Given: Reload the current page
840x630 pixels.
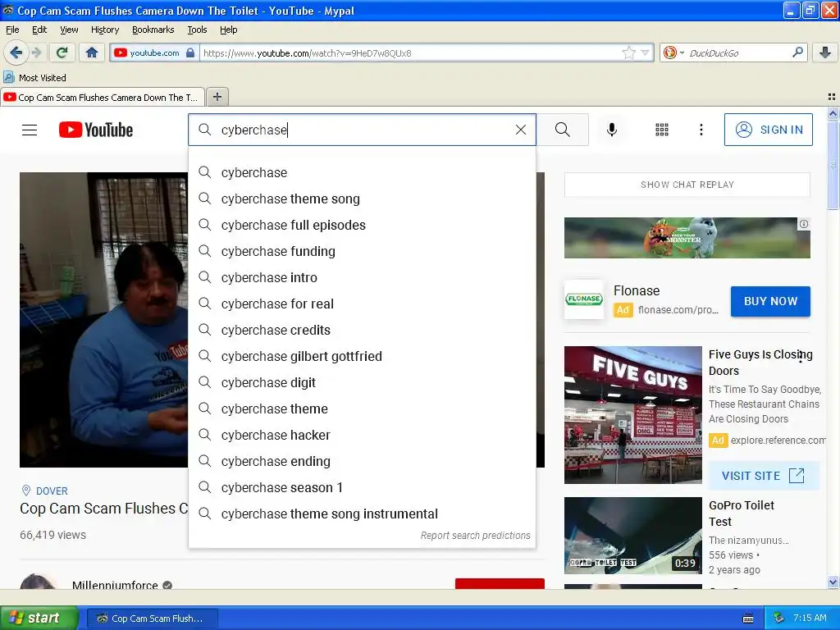Looking at the screenshot, I should click(62, 52).
